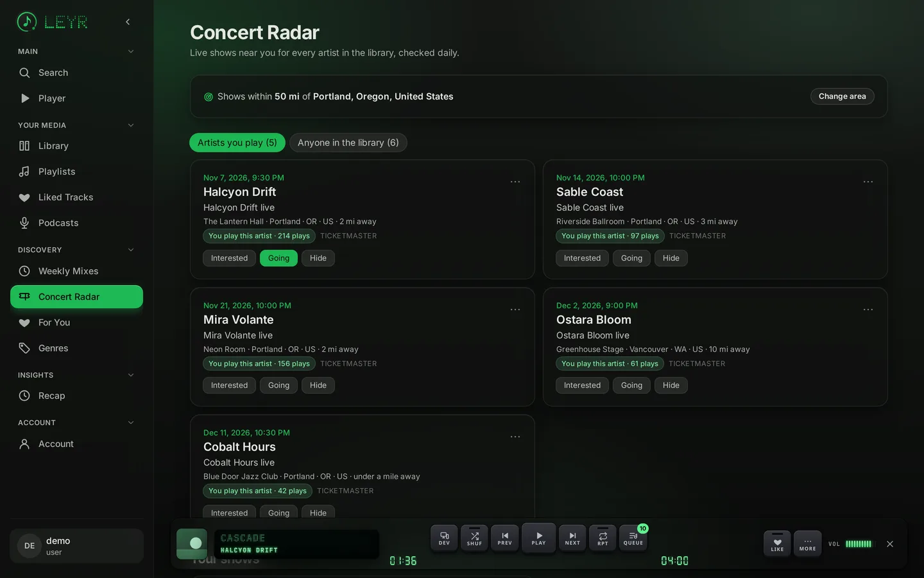
Task: Toggle repeat mode
Action: [x=603, y=538]
